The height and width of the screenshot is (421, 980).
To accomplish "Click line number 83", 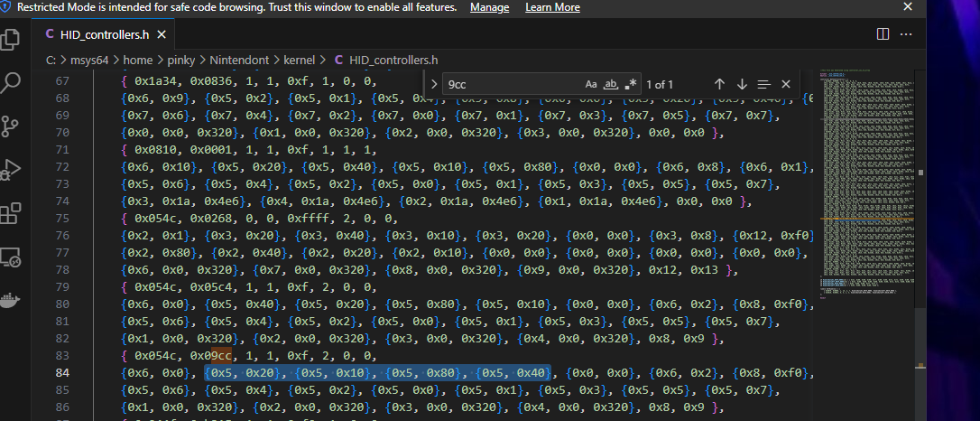I will pos(62,356).
